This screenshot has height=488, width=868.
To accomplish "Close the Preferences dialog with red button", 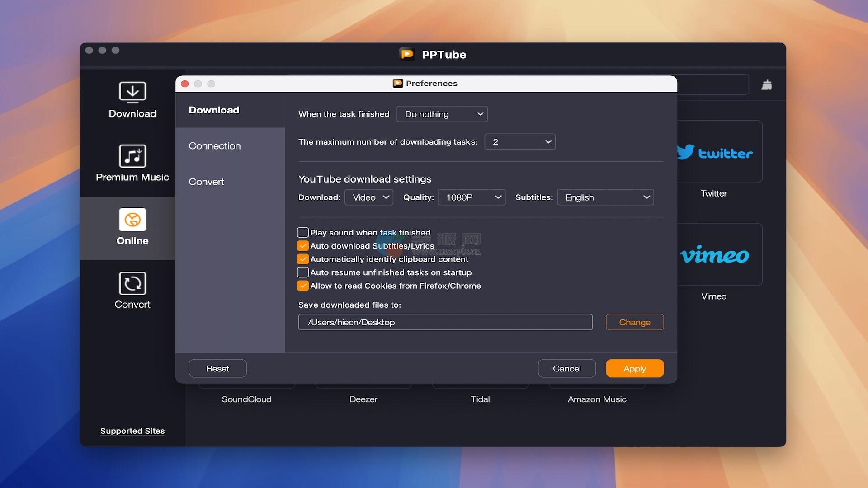I will coord(185,84).
